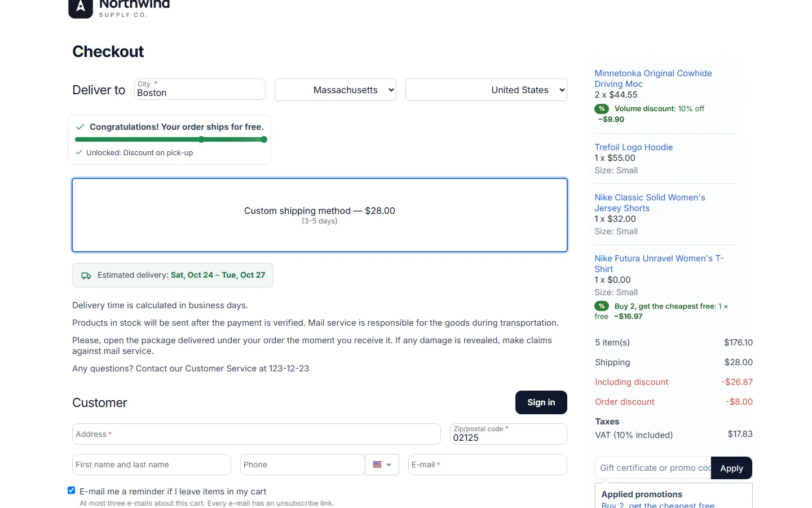Open Minnetonka Original Cowhide Driving Moc link

pyautogui.click(x=653, y=78)
